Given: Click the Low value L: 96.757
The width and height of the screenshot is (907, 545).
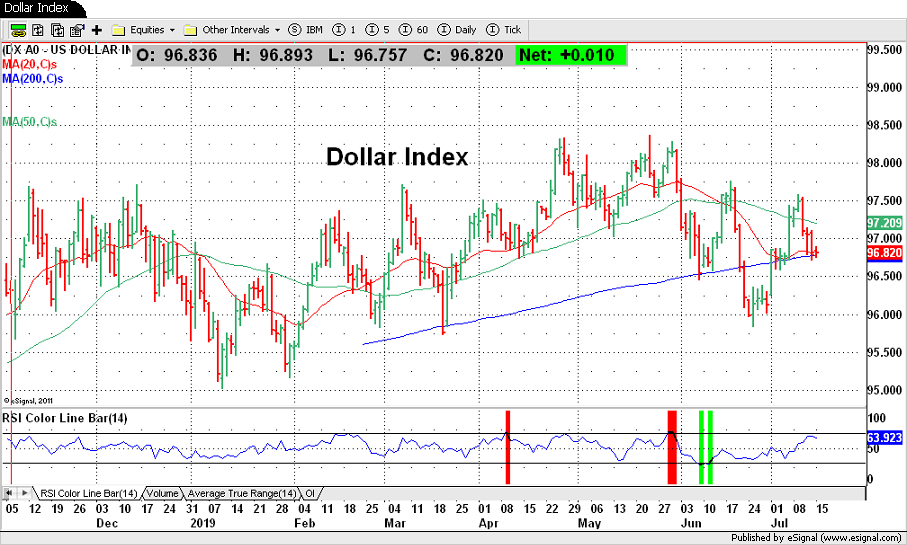Looking at the screenshot, I should point(367,56).
